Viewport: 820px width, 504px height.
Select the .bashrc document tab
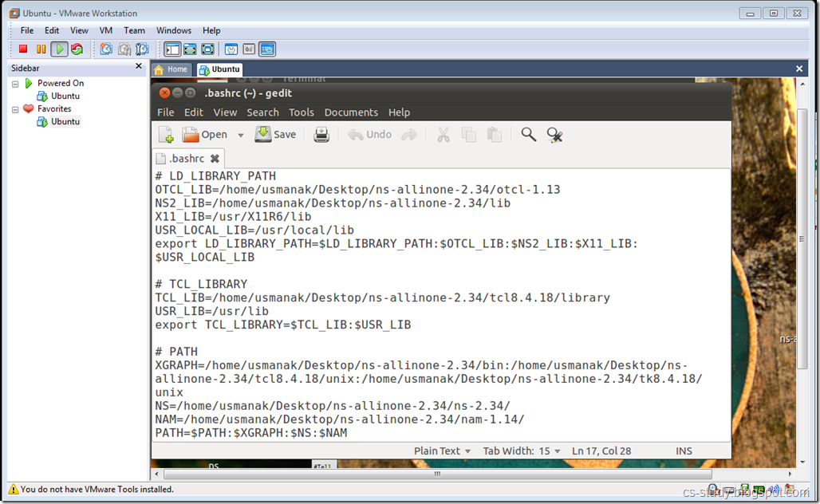188,159
